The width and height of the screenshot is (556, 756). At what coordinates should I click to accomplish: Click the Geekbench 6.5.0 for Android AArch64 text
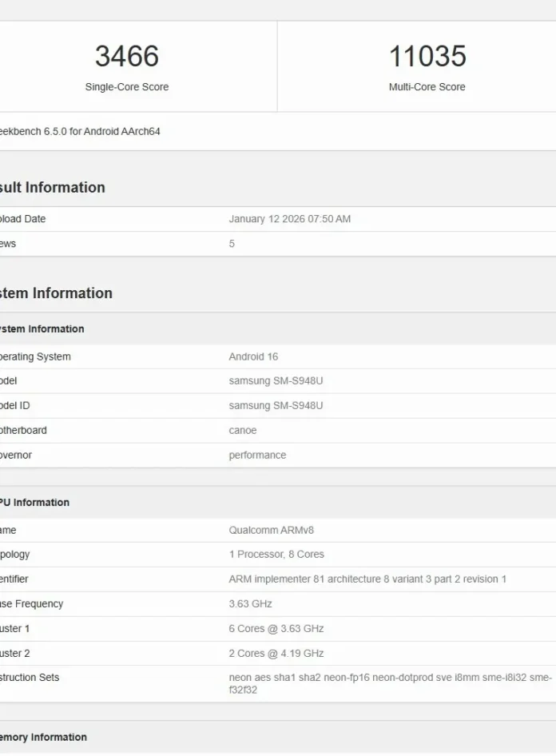tap(80, 131)
